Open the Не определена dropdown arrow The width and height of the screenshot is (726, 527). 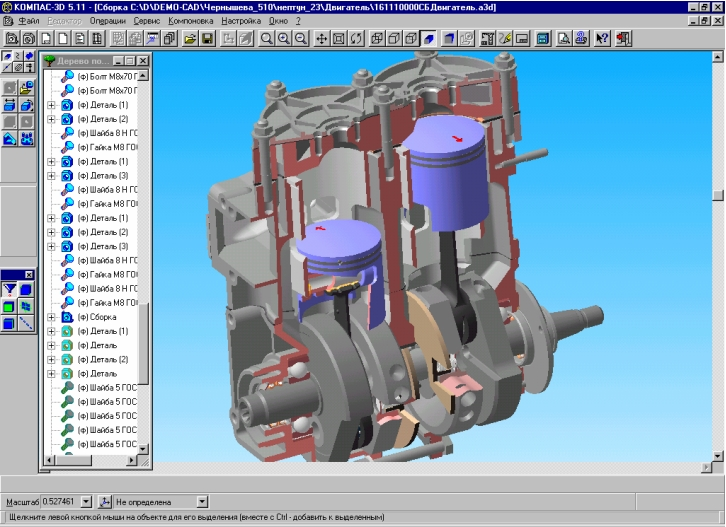(x=202, y=502)
